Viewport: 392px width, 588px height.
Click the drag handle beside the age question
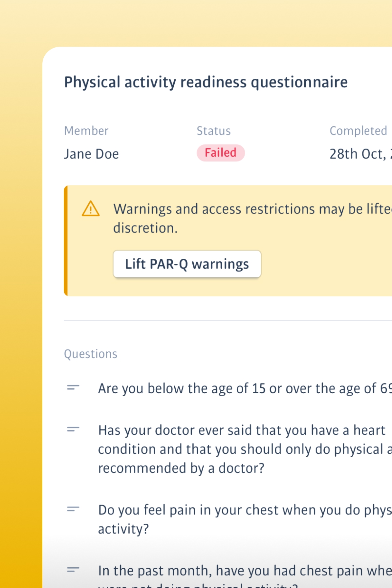click(73, 388)
